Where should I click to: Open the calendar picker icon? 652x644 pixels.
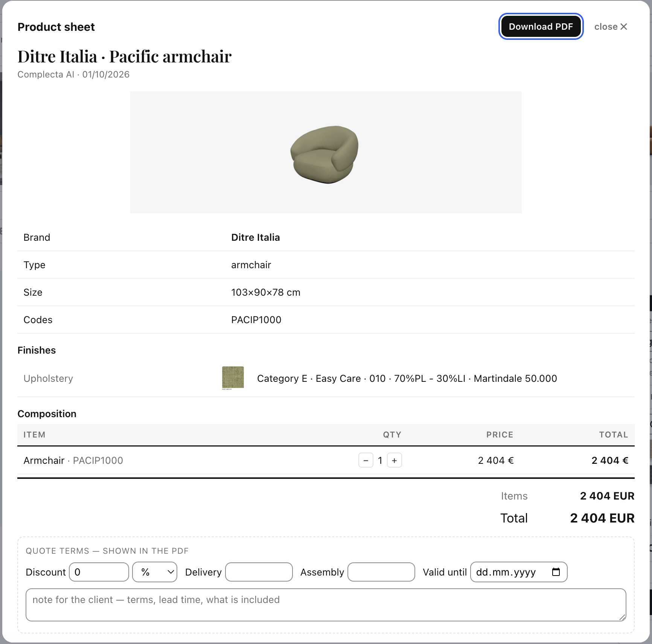click(x=556, y=572)
